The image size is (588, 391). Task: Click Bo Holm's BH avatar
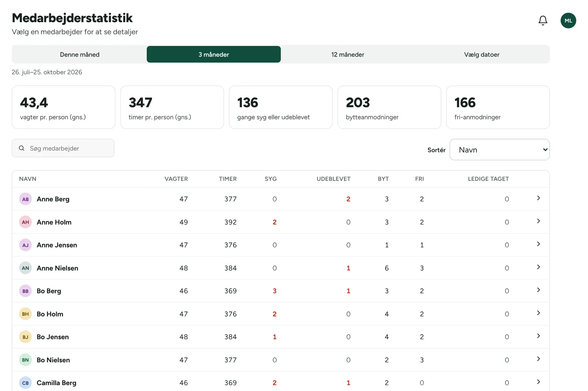click(25, 314)
